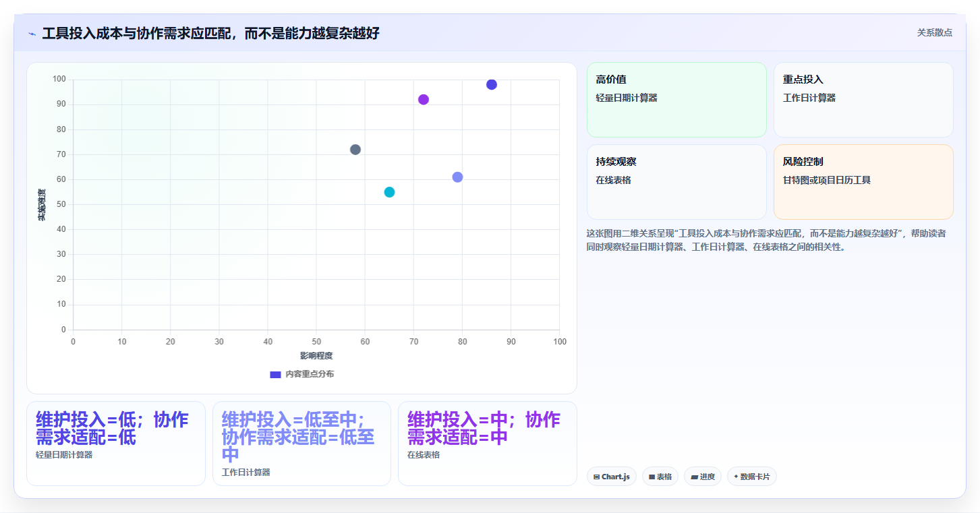The image size is (980, 513).
Task: Click the 工作日计算器 text in 重点投入 card
Action: coord(809,98)
